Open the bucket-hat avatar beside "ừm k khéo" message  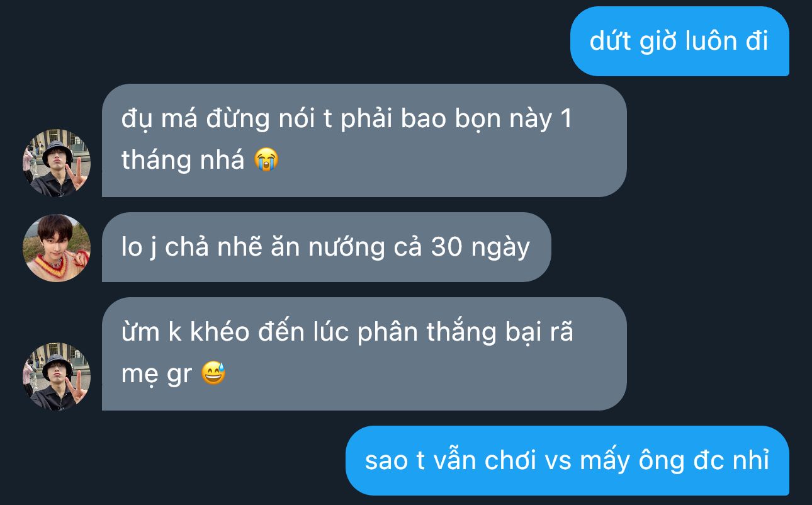(x=57, y=377)
